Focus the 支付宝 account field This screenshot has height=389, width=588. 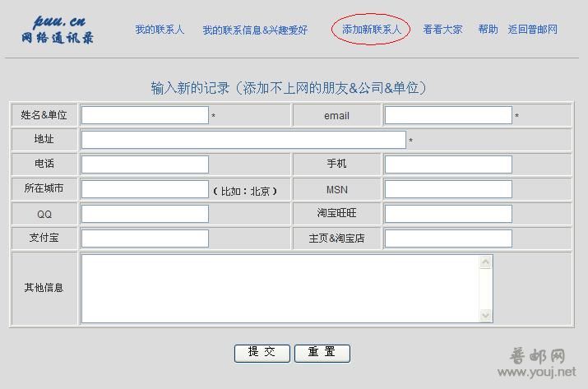point(145,238)
